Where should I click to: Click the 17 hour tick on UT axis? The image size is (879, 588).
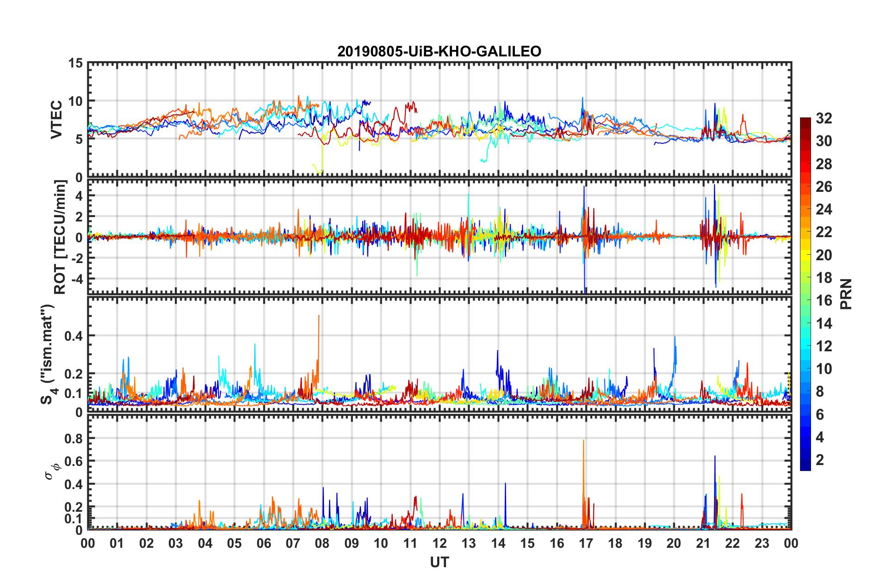tap(586, 543)
